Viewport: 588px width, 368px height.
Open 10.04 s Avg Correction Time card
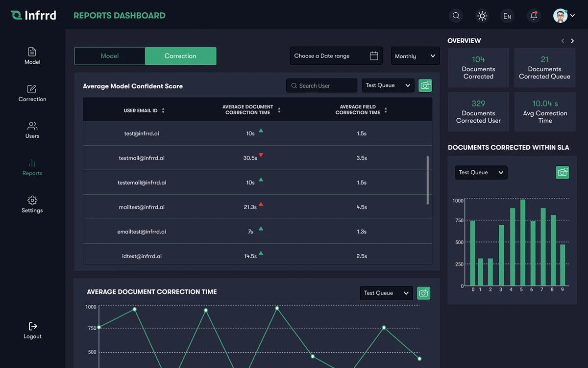click(x=545, y=112)
